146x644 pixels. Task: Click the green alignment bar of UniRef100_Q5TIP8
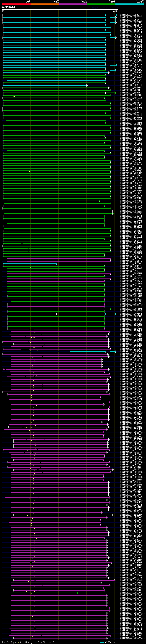click(75, 309)
